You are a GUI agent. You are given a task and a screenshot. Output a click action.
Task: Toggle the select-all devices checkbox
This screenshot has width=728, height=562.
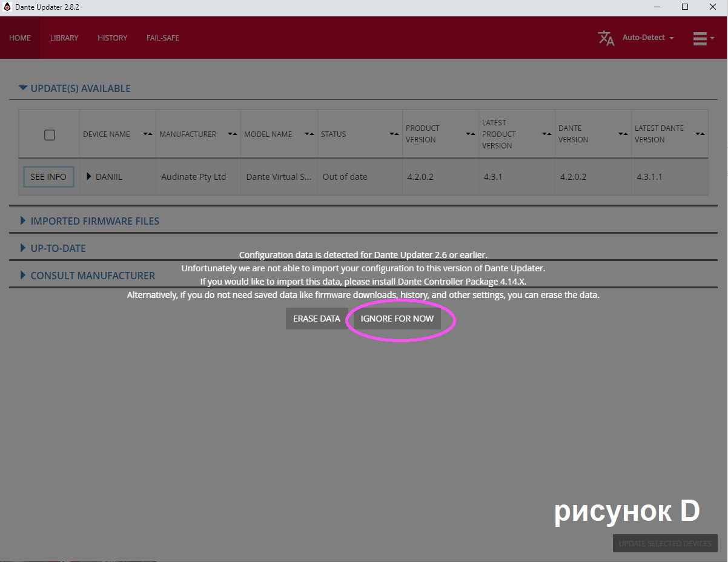click(50, 134)
